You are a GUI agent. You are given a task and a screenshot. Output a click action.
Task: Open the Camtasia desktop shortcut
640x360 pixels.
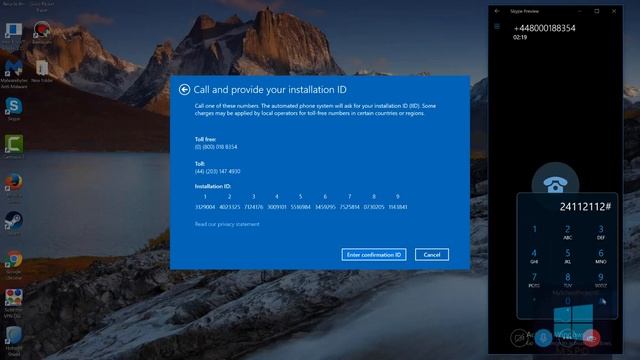[x=13, y=145]
